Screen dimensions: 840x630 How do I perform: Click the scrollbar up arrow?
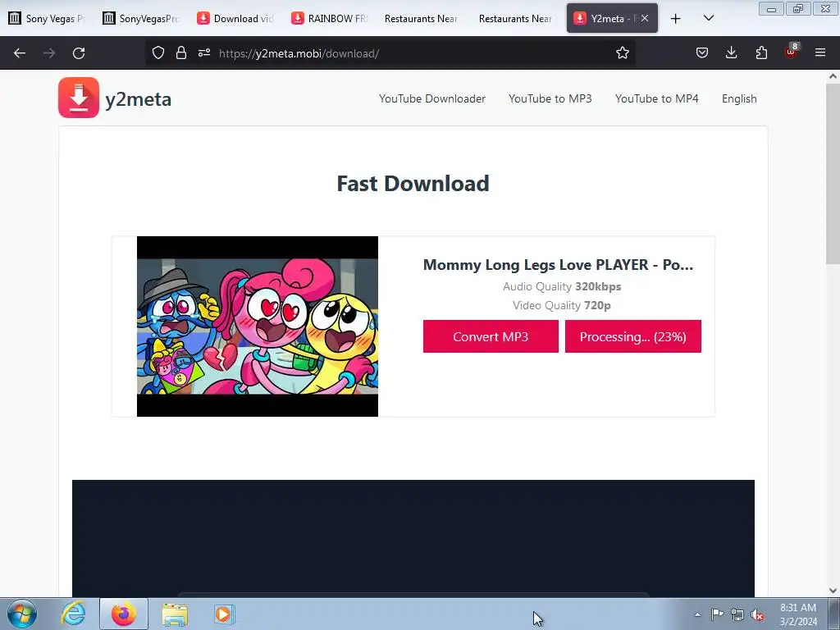tap(833, 76)
